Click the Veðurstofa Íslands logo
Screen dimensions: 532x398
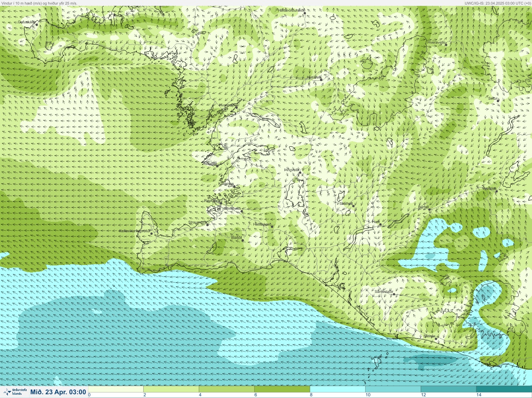tap(15, 392)
